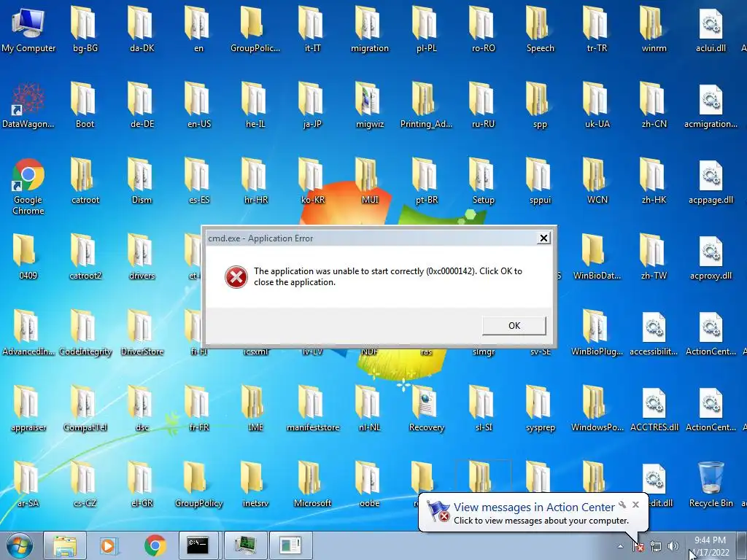Viewport: 747px width, 560px height.
Task: Select the en-US folder
Action: 198,105
